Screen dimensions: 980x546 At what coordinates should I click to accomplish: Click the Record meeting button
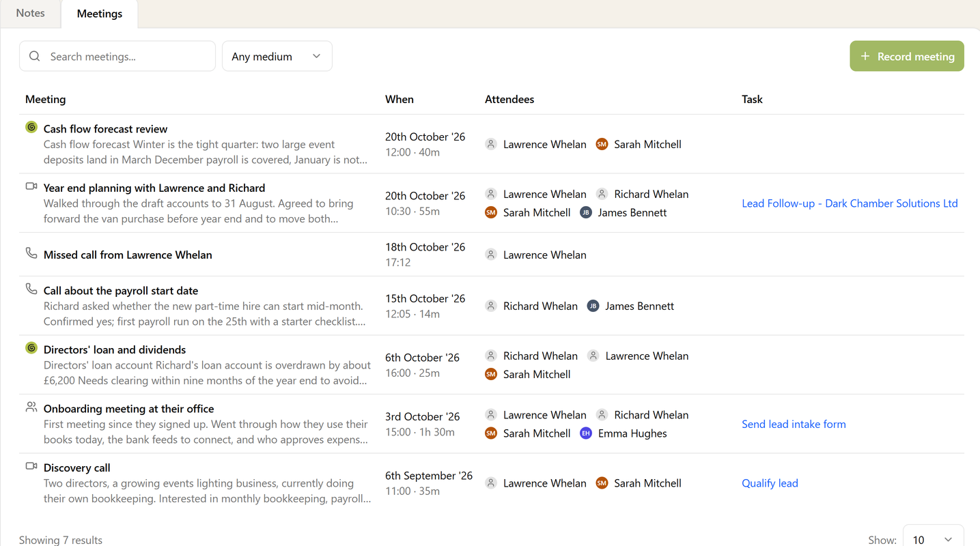[907, 56]
